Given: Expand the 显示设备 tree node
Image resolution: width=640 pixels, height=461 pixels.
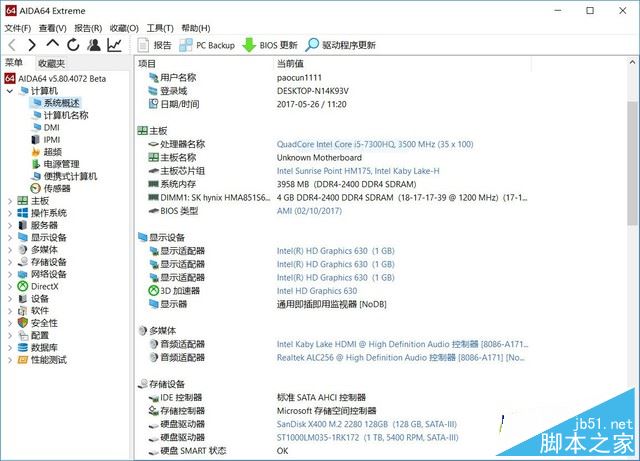Looking at the screenshot, I should coord(10,238).
